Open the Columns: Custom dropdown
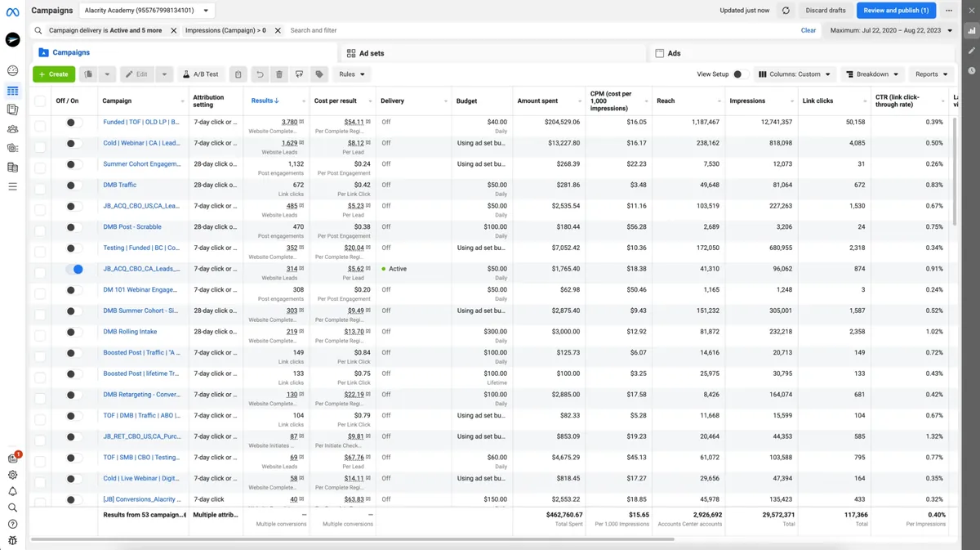 pyautogui.click(x=795, y=74)
